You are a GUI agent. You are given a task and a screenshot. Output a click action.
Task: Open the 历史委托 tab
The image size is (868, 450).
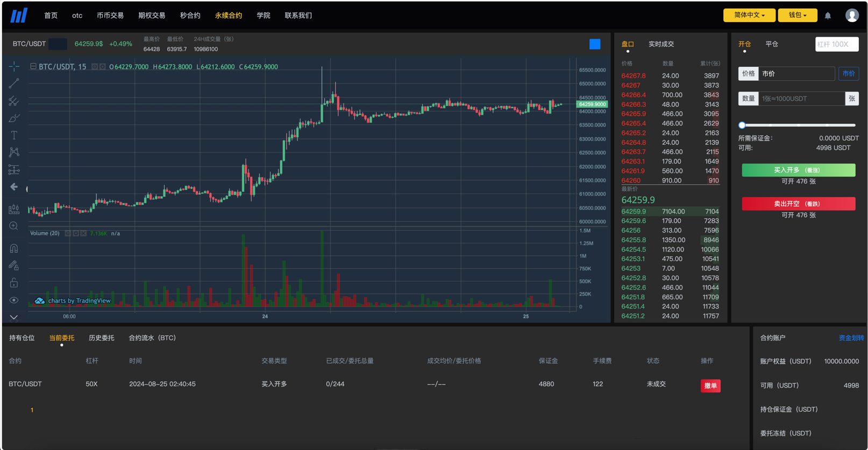coord(102,338)
